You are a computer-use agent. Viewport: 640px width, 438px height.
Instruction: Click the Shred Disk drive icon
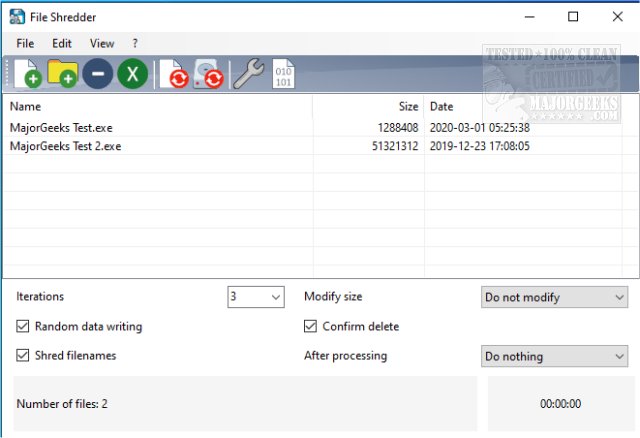click(x=208, y=75)
